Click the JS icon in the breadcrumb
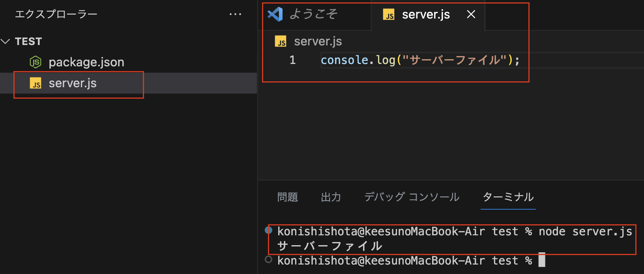 [281, 41]
